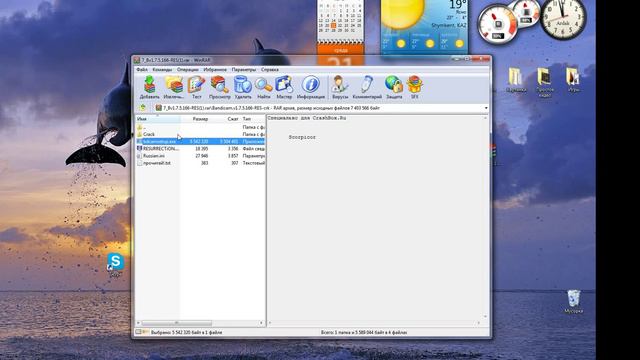Click the 19° temperature on weather gadget

point(457,5)
